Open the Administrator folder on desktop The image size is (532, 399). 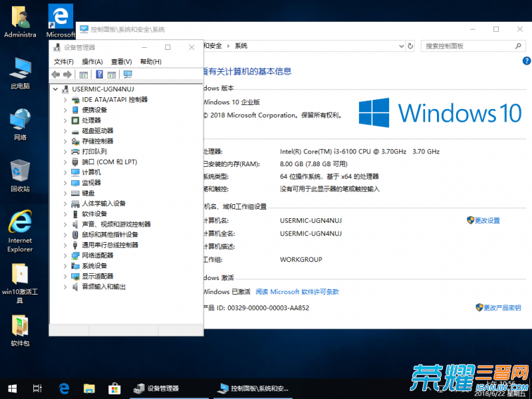point(20,21)
